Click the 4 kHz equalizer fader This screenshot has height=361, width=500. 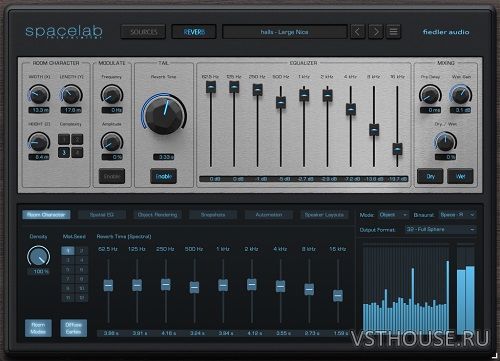coord(351,109)
